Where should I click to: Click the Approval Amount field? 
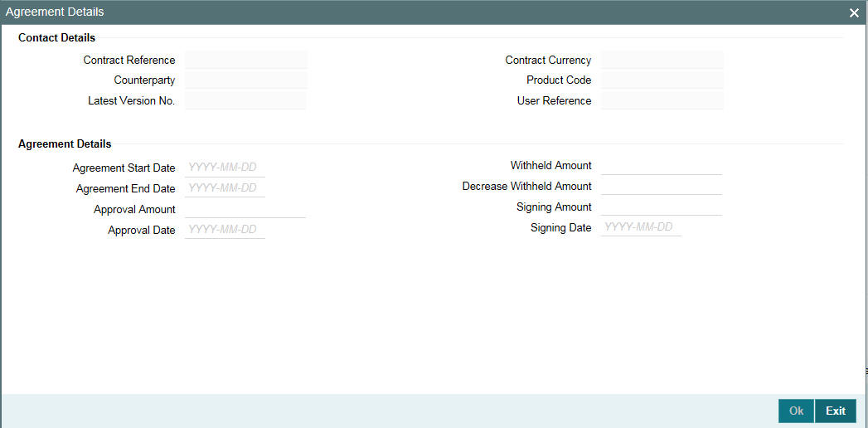[x=245, y=209]
